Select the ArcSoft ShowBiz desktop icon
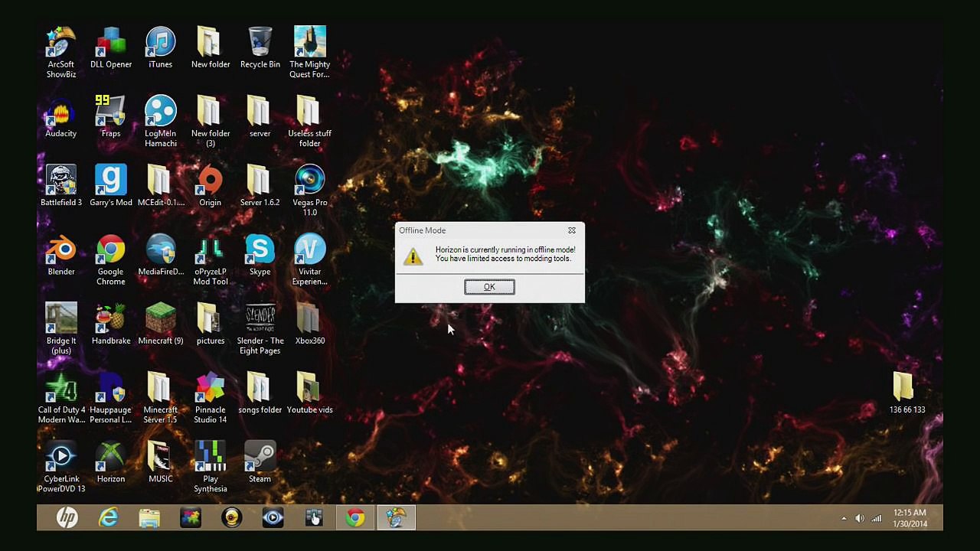 click(x=61, y=52)
